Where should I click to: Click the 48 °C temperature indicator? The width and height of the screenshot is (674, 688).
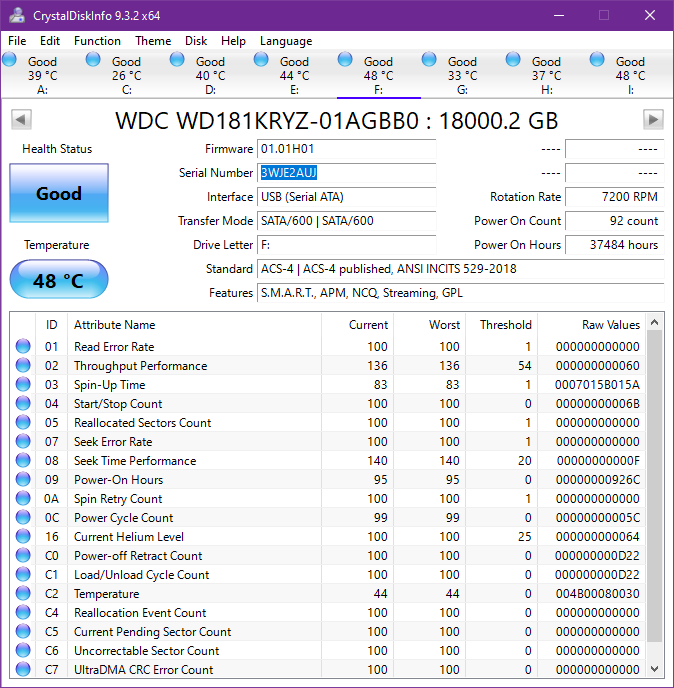[x=58, y=280]
